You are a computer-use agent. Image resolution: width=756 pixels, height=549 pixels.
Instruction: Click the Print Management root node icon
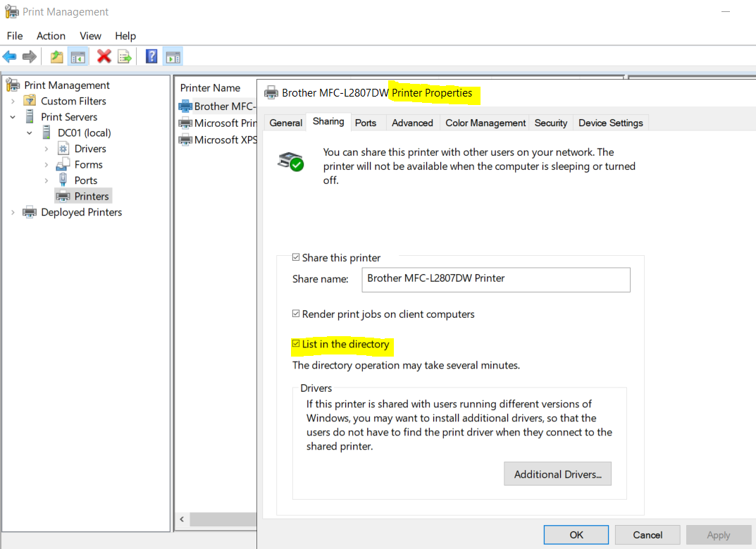click(x=13, y=85)
